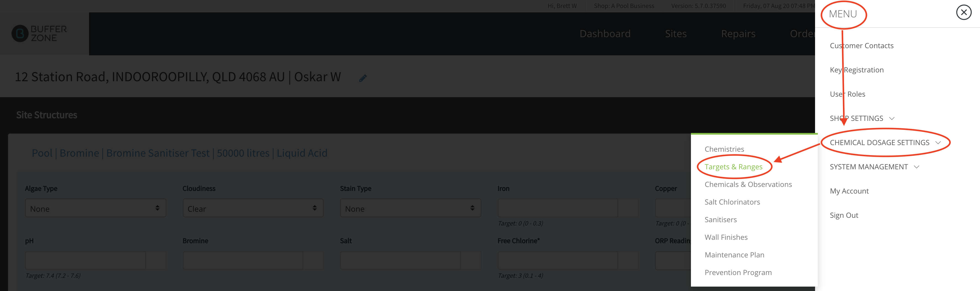Select Targets & Ranges from the submenu
Screen dimensions: 980x291
[x=733, y=167]
